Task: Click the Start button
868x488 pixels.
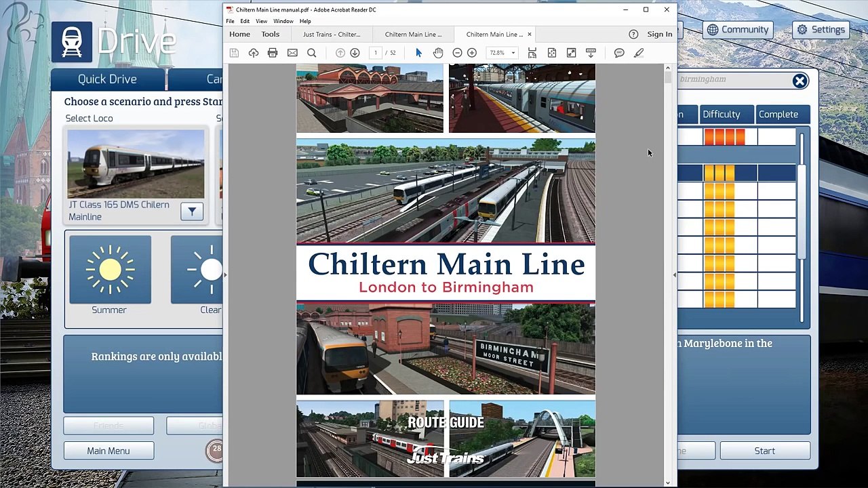Action: 765,451
